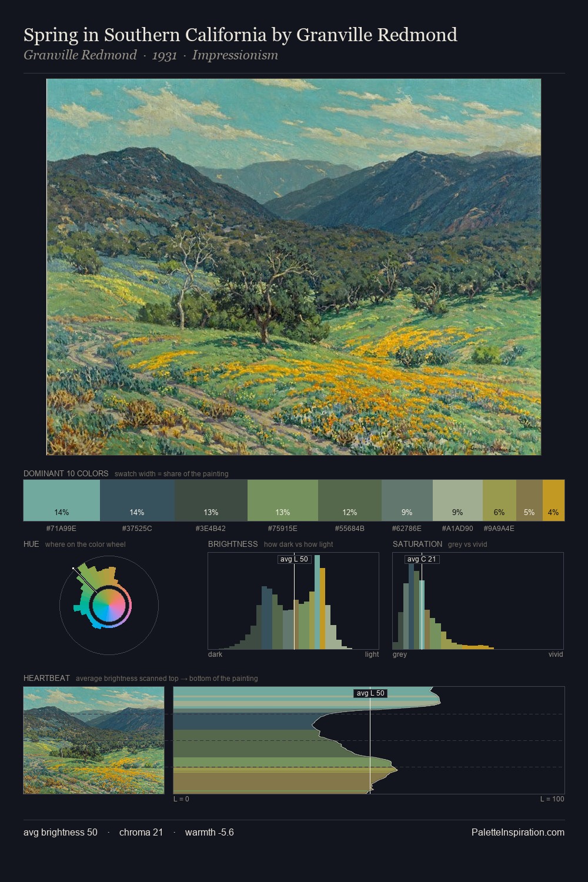This screenshot has height=882, width=588.
Task: Click the hex code #62786E
Action: pyautogui.click(x=407, y=529)
